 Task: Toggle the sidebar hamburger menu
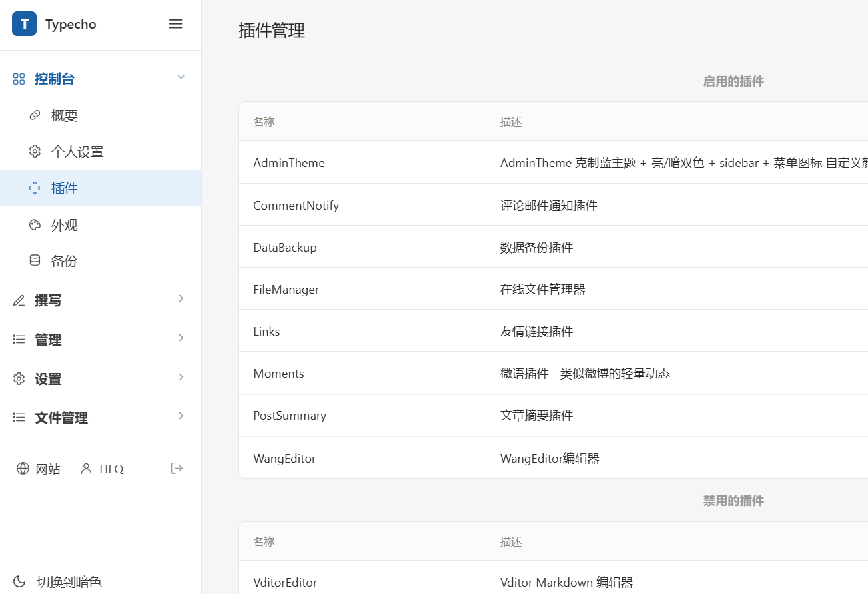[x=176, y=24]
